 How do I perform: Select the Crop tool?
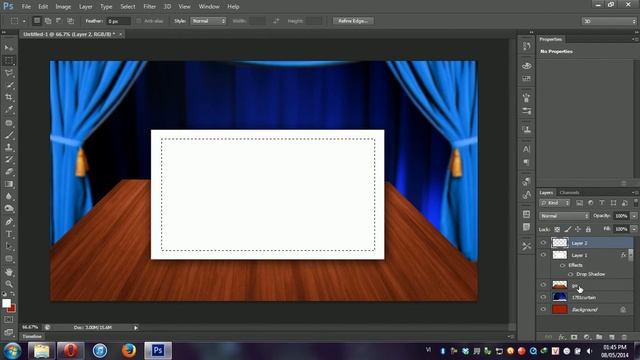9,98
